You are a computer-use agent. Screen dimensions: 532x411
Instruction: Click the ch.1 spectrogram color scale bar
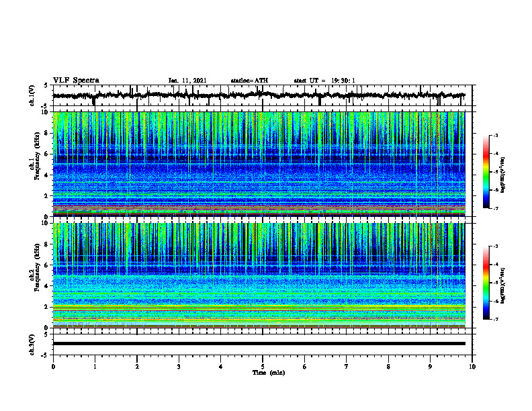(x=486, y=172)
